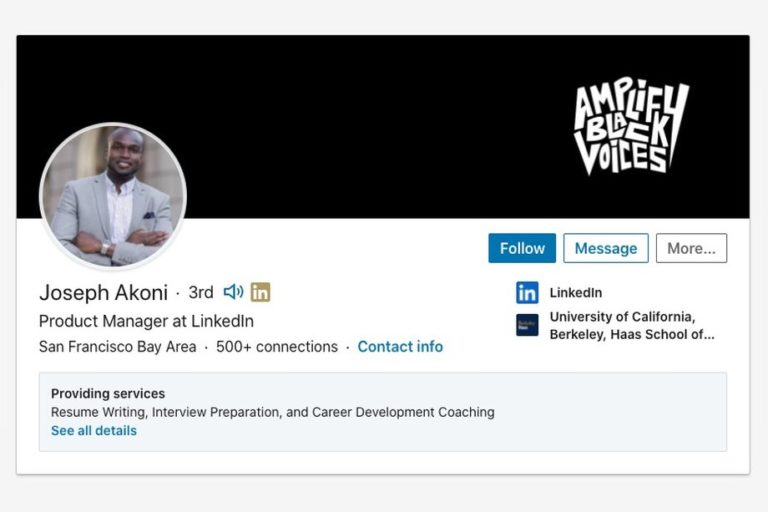Click the gold LinkedIn premium badge
This screenshot has width=768, height=512.
[x=260, y=293]
